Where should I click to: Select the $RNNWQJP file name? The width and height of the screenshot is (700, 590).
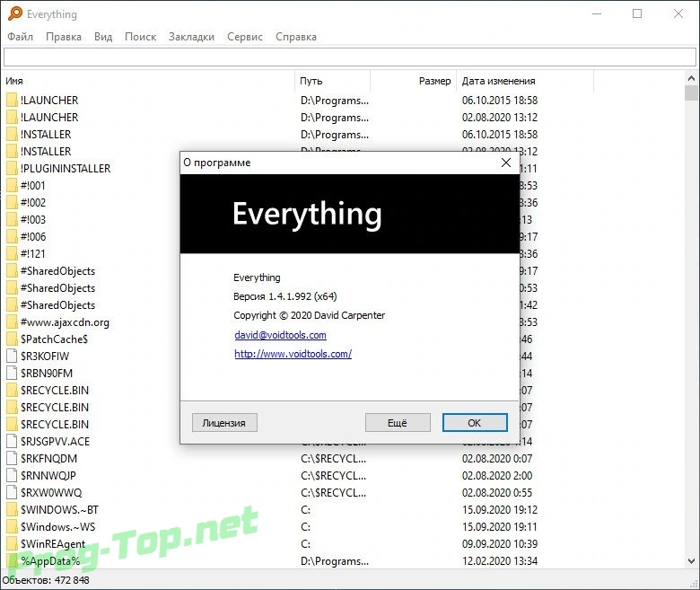pyautogui.click(x=48, y=475)
